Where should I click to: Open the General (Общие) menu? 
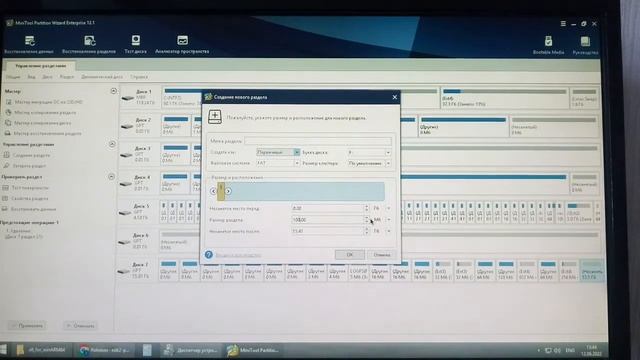tap(13, 77)
